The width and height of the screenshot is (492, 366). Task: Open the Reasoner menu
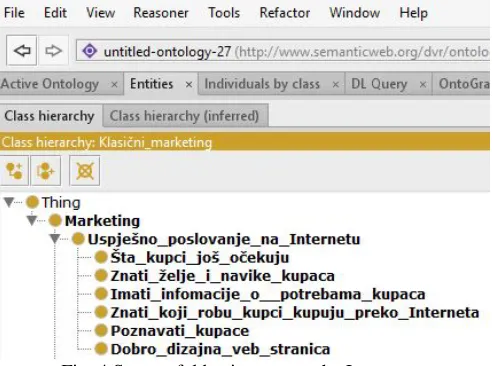tap(161, 13)
